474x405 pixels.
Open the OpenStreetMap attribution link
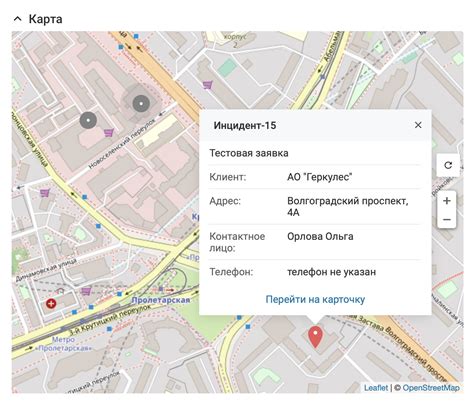click(431, 388)
